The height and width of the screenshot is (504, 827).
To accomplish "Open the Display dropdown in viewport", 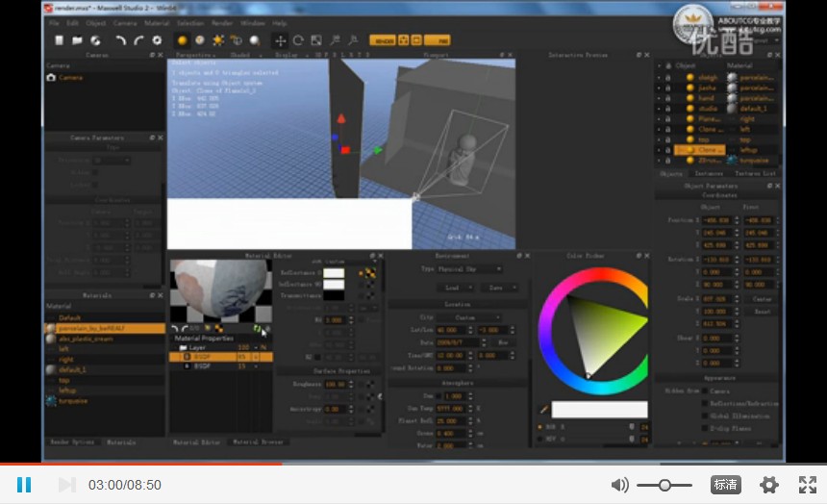I will 290,55.
